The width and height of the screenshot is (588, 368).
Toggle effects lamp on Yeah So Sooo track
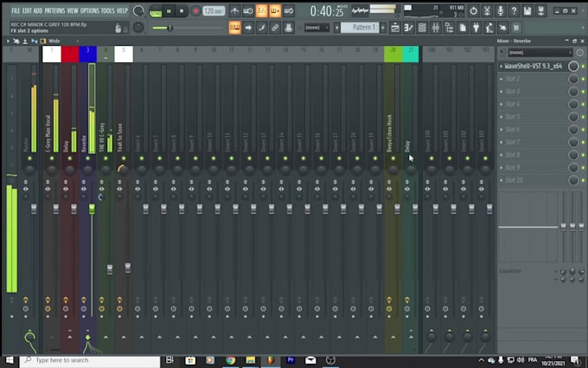pos(119,300)
